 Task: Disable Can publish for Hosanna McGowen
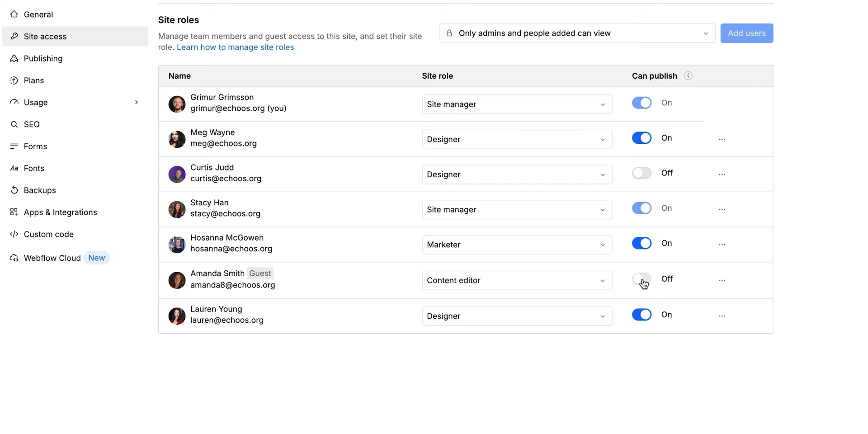click(x=642, y=243)
